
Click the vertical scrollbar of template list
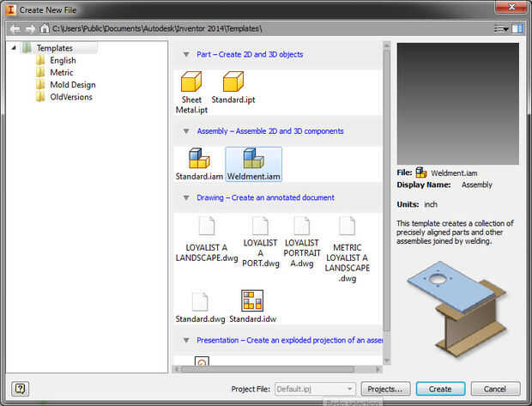(x=387, y=190)
